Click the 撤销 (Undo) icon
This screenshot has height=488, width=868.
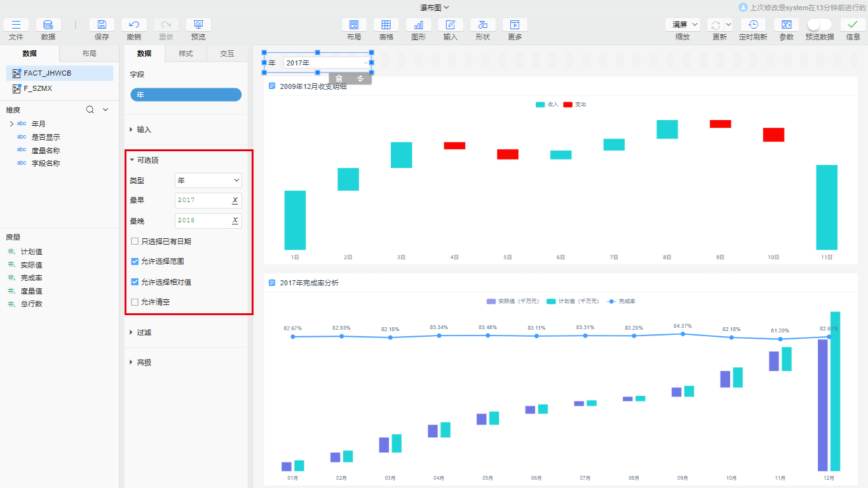coord(134,25)
